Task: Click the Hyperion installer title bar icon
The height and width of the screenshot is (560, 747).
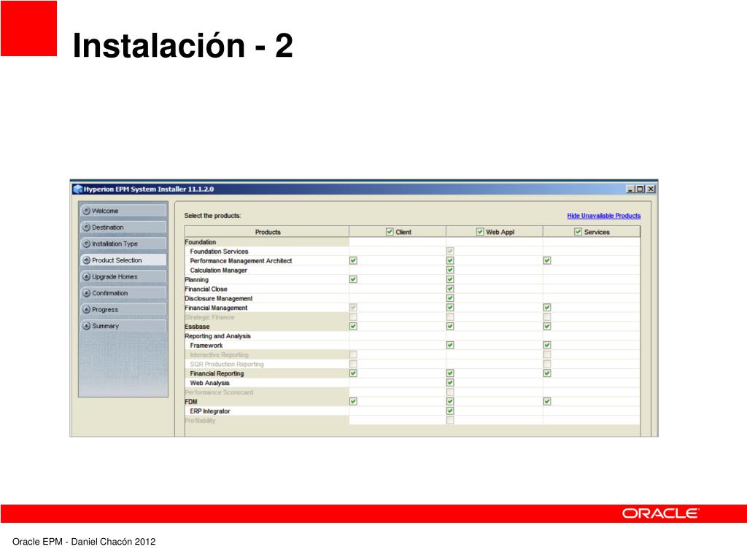Action: click(x=77, y=189)
